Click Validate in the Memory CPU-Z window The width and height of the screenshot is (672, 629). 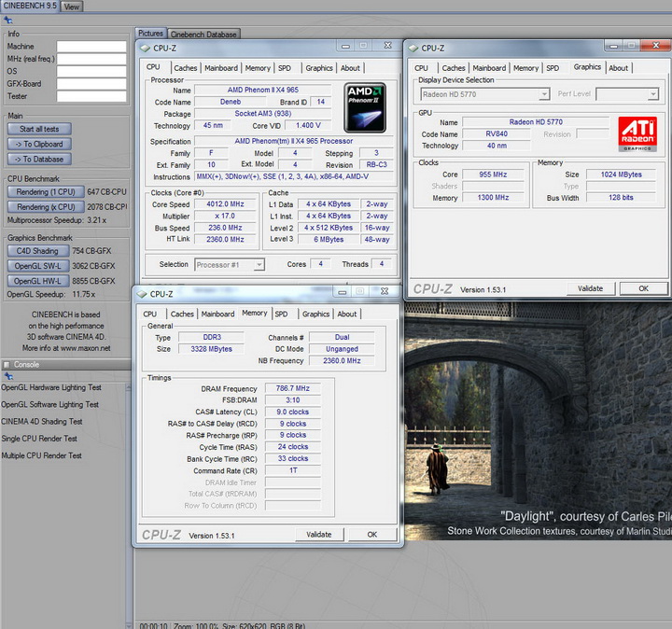[319, 535]
